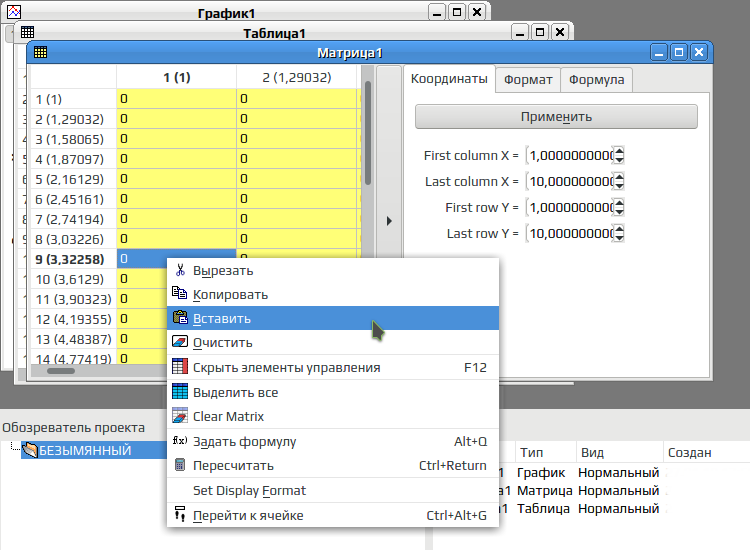Image resolution: width=750 pixels, height=550 pixels.
Task: Click the calculator icon beside Пересчитать
Action: tap(180, 464)
